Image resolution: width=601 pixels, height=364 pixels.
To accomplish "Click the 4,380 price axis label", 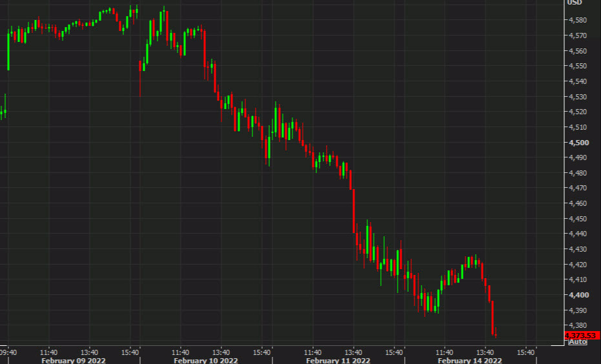I will tap(578, 325).
